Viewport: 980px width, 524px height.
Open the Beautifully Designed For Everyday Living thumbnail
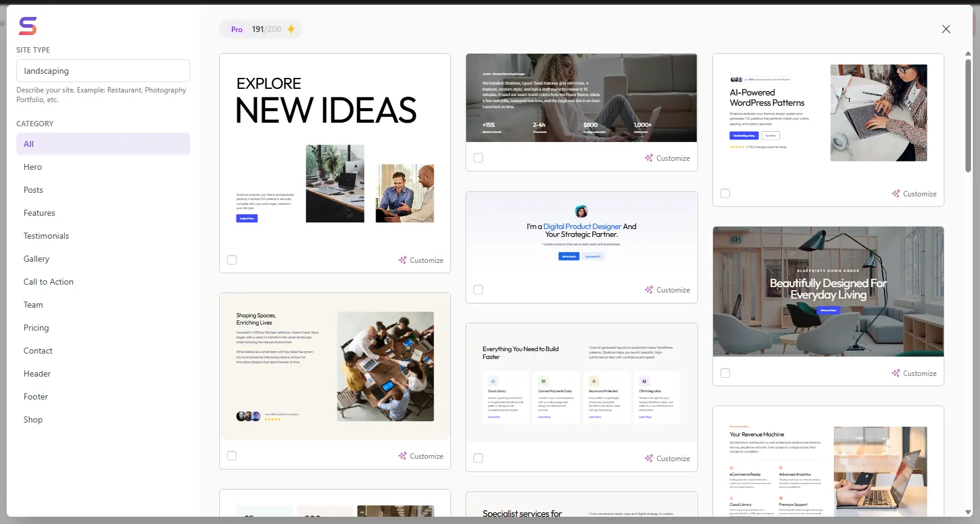[828, 291]
